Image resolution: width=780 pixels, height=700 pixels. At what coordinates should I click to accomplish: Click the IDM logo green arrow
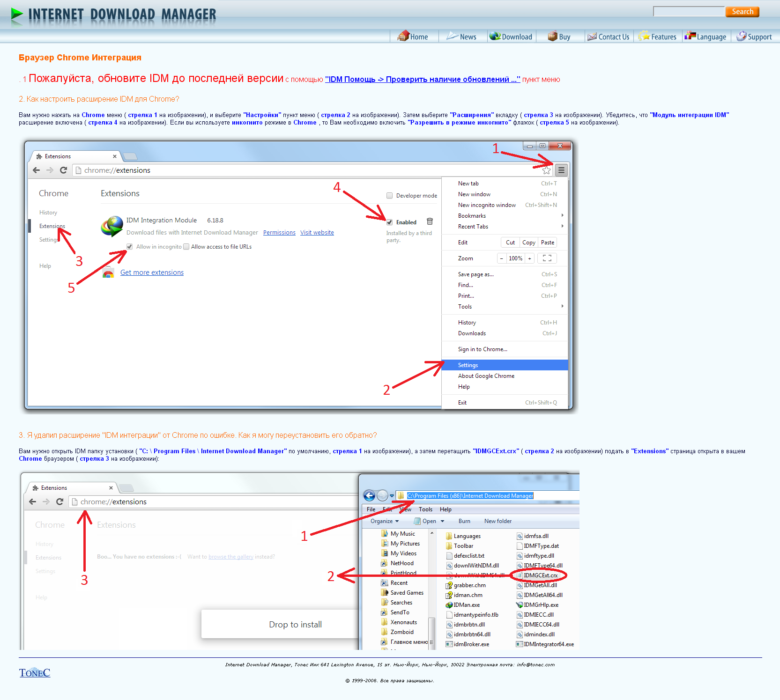coord(17,15)
